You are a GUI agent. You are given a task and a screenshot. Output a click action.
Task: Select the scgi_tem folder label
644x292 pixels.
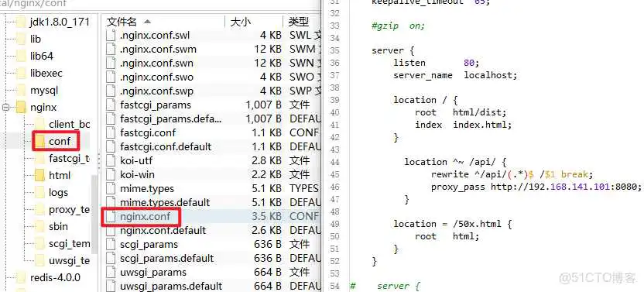69,244
